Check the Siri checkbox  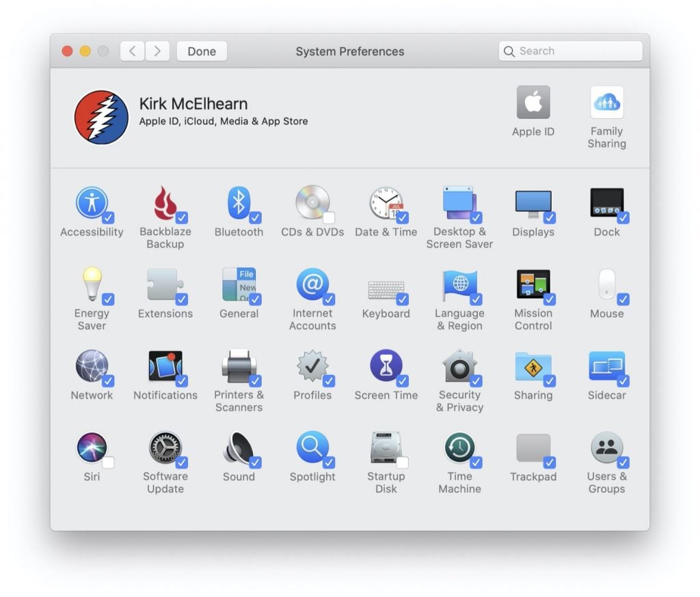pyautogui.click(x=108, y=462)
